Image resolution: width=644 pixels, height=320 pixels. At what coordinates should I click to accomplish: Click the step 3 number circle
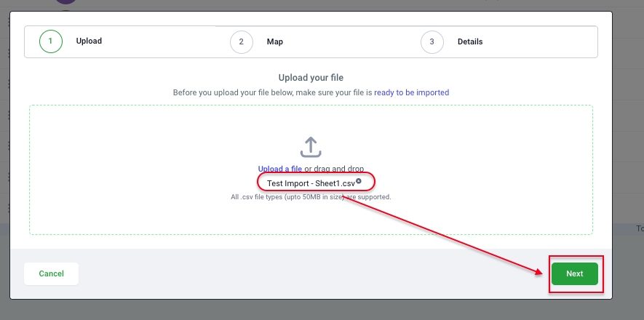point(432,41)
